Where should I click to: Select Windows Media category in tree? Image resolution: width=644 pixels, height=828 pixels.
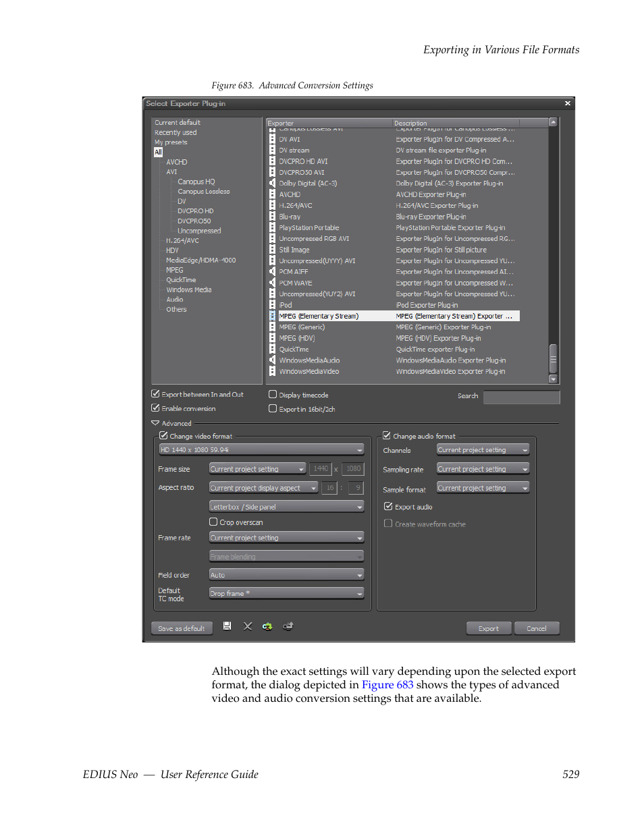point(189,289)
